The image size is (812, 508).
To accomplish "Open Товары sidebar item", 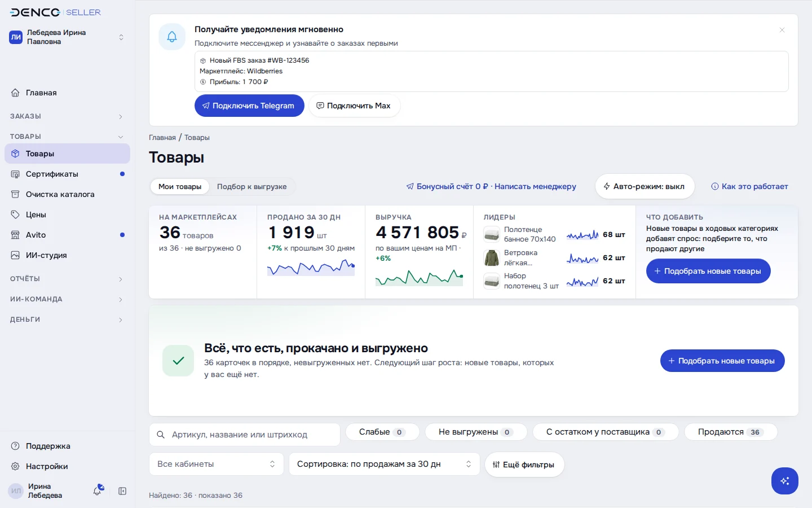I will [67, 154].
